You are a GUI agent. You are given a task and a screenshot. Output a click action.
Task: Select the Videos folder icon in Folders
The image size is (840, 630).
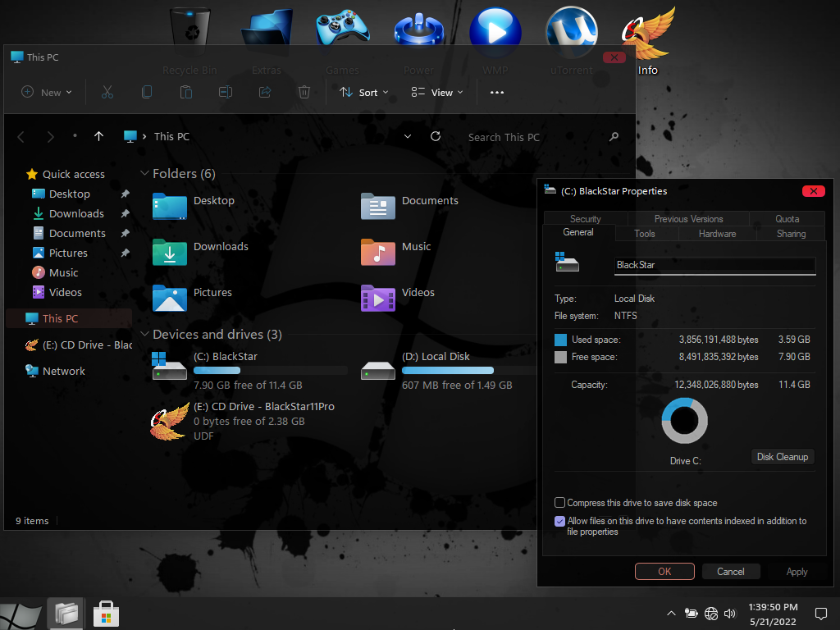pos(377,298)
